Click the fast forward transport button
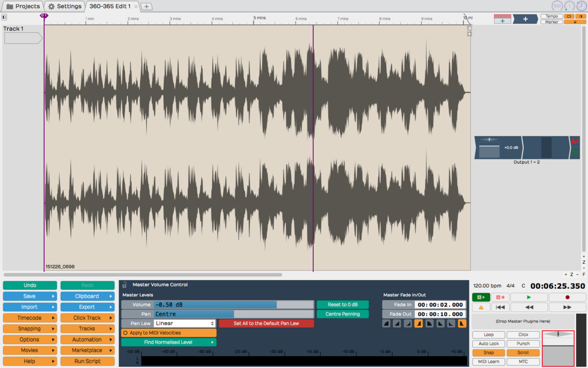Viewport: 588px width, 368px height. click(567, 307)
